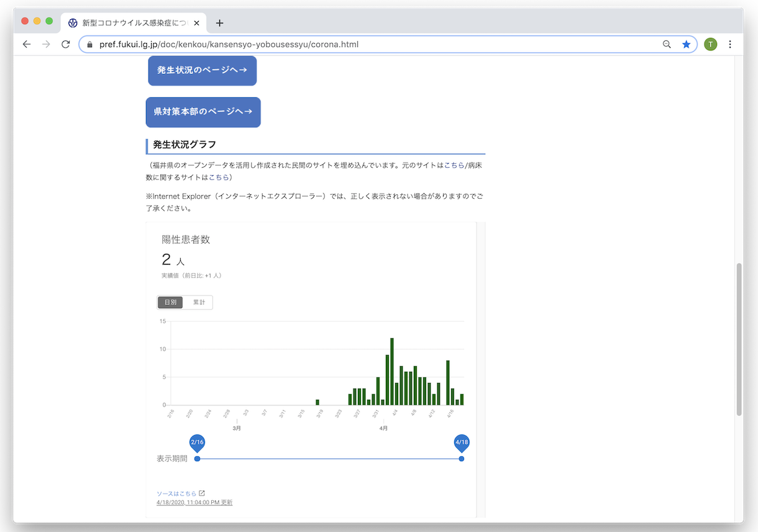Switch chart to 累計 view
The height and width of the screenshot is (532, 758).
199,302
